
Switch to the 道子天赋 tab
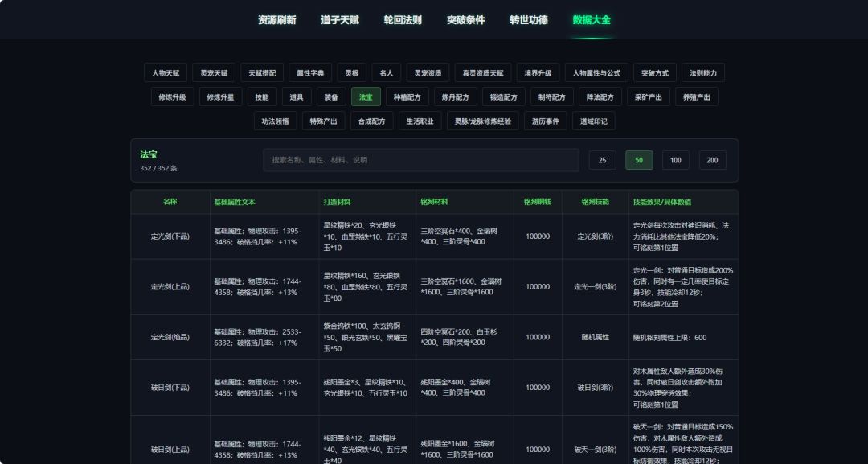pyautogui.click(x=340, y=20)
